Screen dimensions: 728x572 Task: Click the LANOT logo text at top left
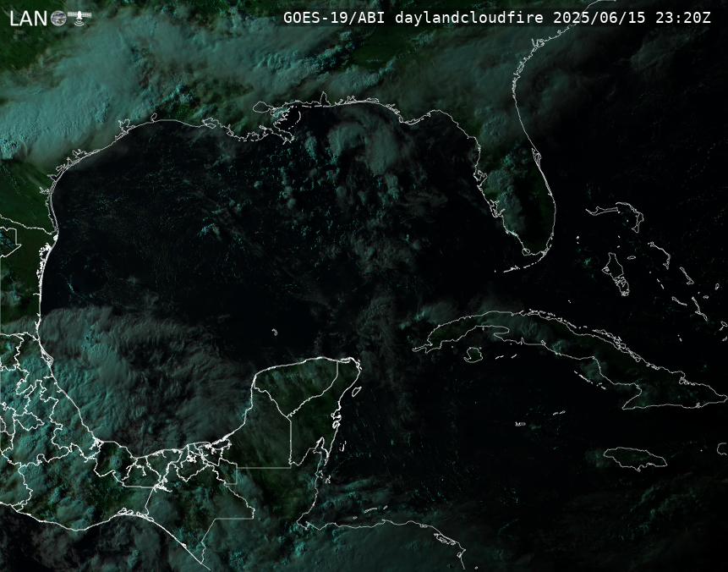coord(29,19)
